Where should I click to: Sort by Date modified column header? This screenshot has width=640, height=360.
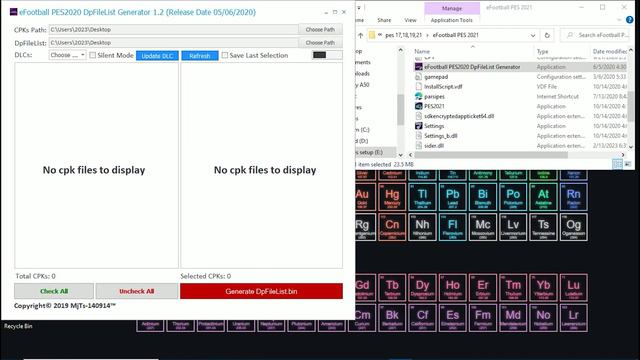click(610, 51)
